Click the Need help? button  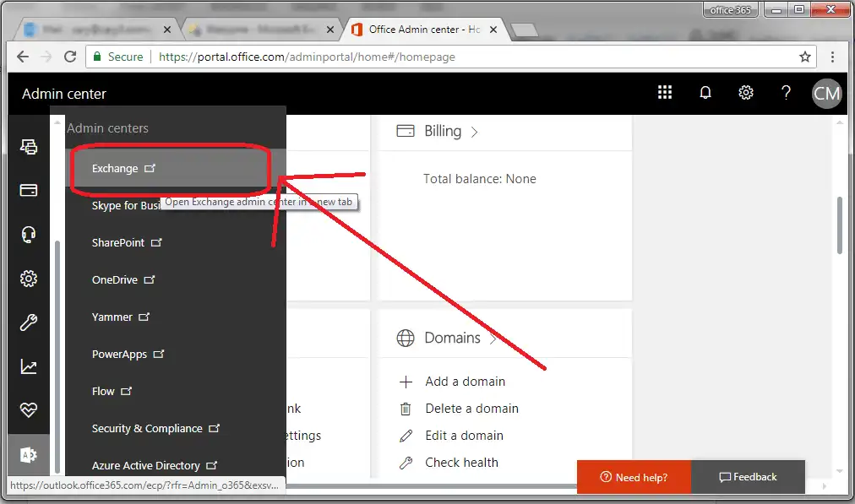634,477
